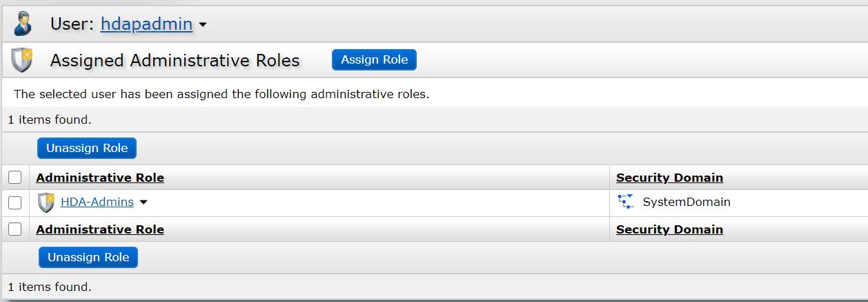This screenshot has width=868, height=302.
Task: Tick the top header select-all checkbox
Action: pyautogui.click(x=15, y=178)
